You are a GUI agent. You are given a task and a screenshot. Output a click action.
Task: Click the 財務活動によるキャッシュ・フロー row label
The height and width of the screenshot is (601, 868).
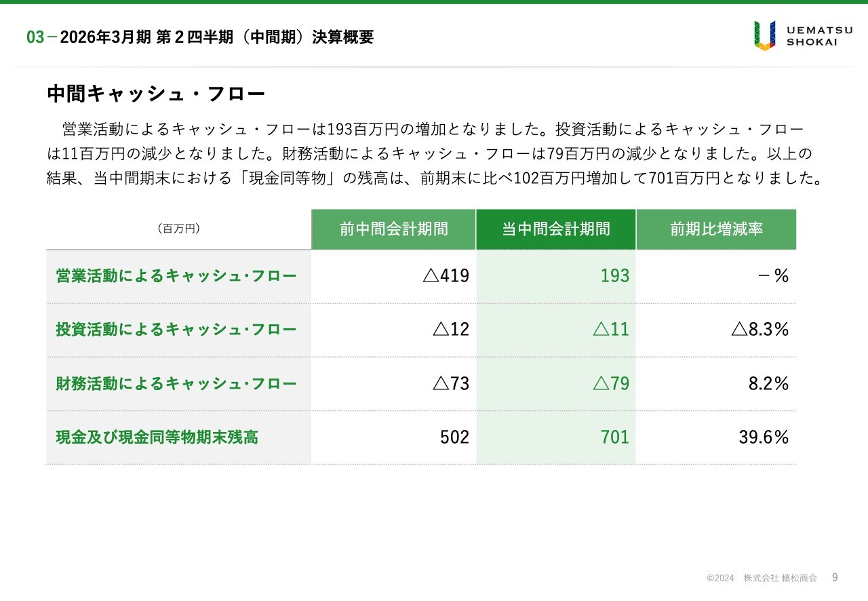click(176, 384)
